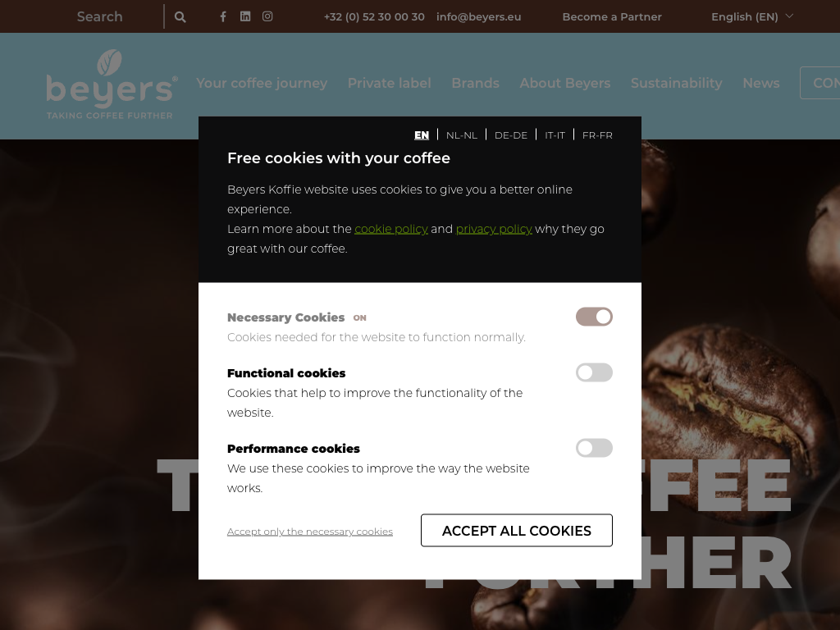This screenshot has height=630, width=840.
Task: Open the Instagram icon link
Action: (267, 16)
